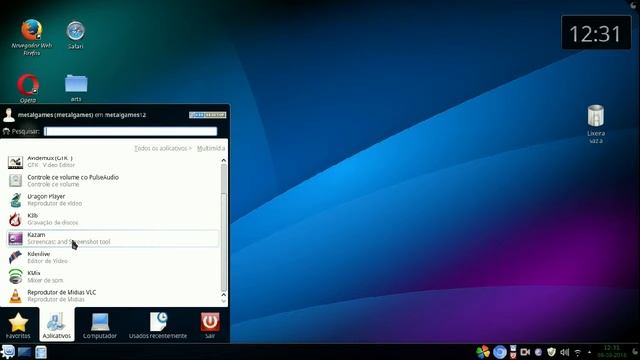
Task: Click the panel toolbox icon at right end
Action: 635,352
